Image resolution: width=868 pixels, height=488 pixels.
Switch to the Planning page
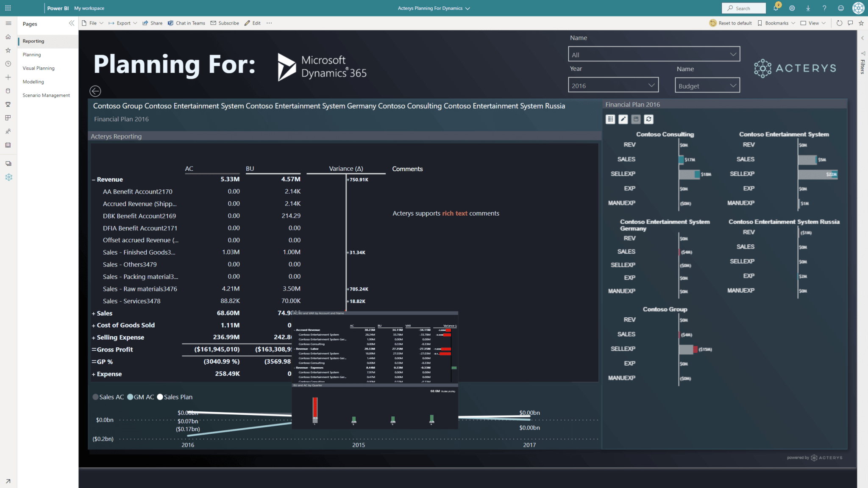coord(32,54)
